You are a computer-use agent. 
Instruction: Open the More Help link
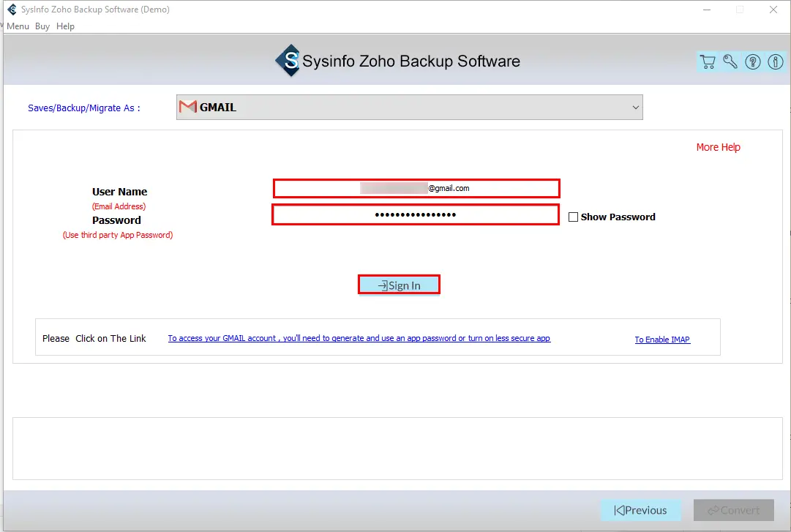click(x=718, y=147)
